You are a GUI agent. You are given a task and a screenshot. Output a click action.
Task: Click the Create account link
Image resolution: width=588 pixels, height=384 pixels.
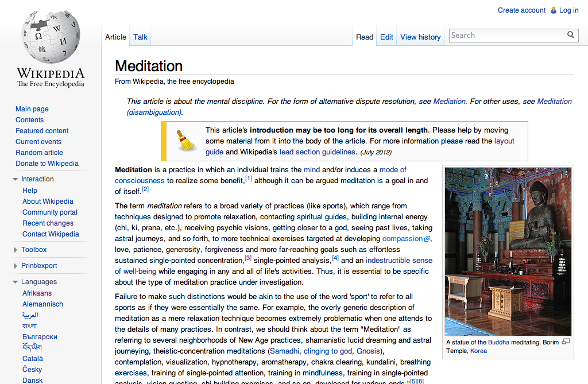point(521,10)
